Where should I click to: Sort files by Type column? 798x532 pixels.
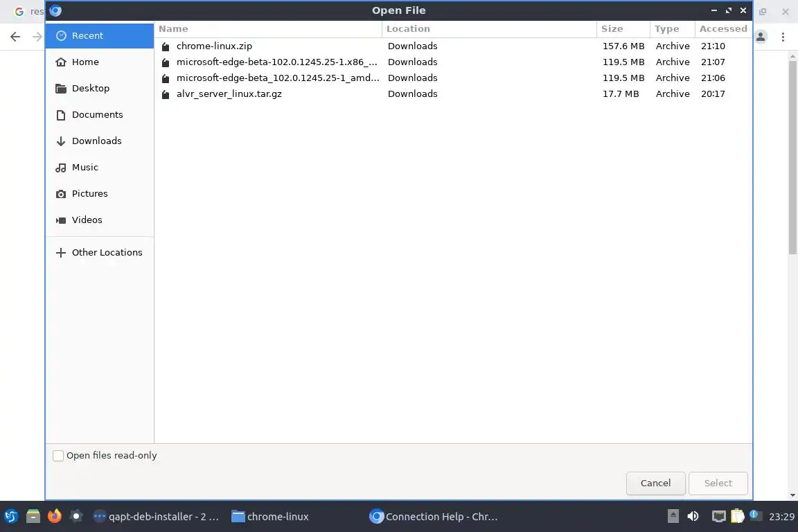click(673, 29)
